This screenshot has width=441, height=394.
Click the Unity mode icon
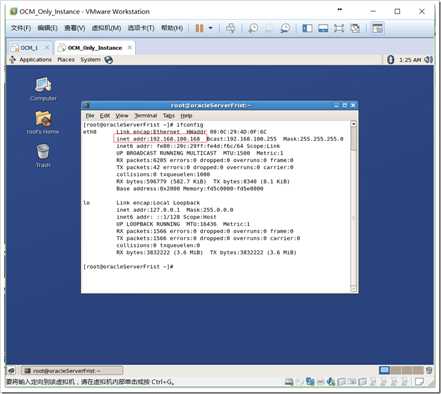355,28
